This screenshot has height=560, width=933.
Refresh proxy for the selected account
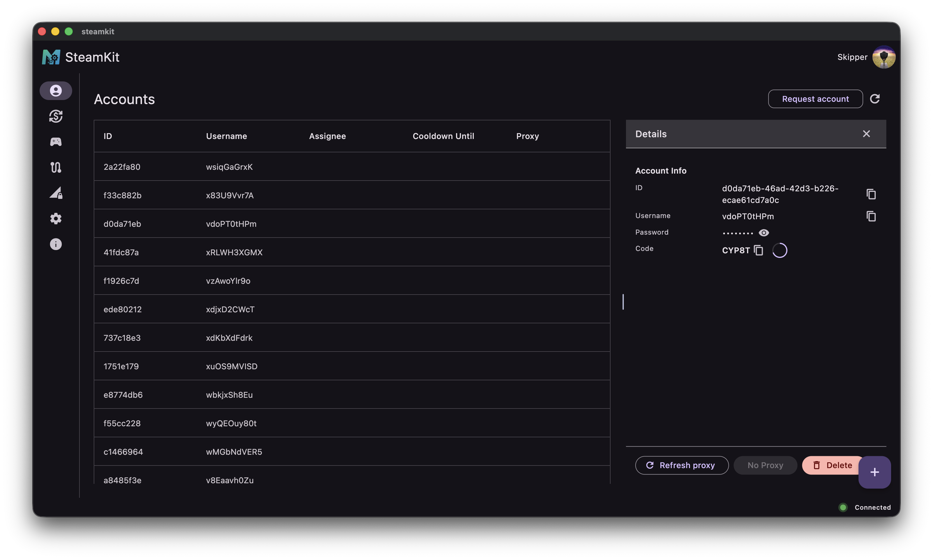(x=681, y=465)
